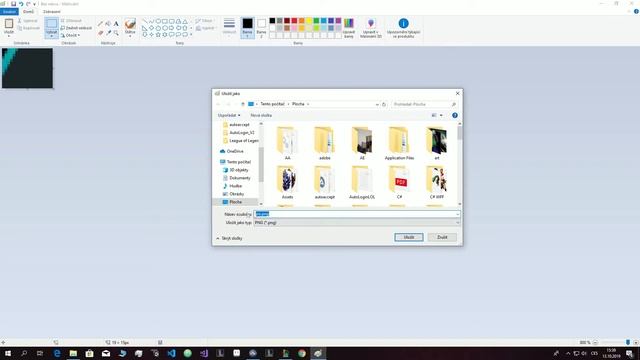640x360 pixels.
Task: Click the refresh icon beside address bar
Action: [384, 104]
